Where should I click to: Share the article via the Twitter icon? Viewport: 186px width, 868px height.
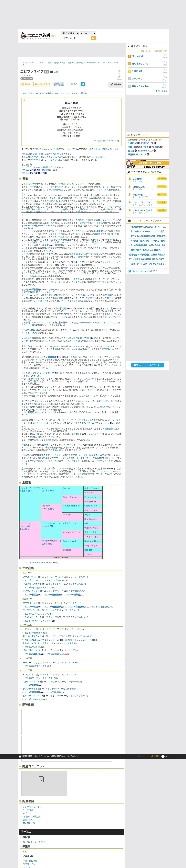[x=83, y=84]
